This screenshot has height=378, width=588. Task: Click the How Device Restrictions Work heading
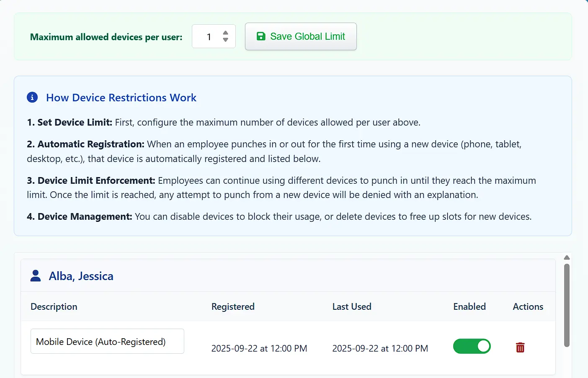(121, 98)
